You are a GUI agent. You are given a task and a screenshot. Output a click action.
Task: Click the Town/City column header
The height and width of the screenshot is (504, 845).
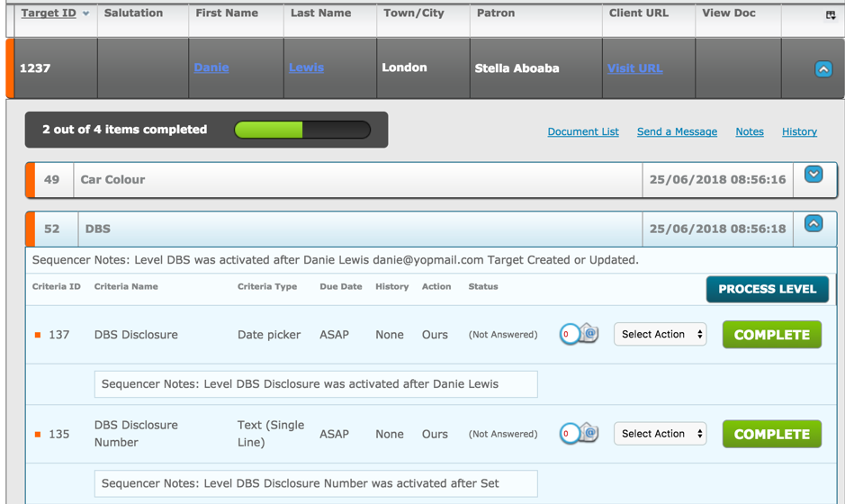point(414,13)
